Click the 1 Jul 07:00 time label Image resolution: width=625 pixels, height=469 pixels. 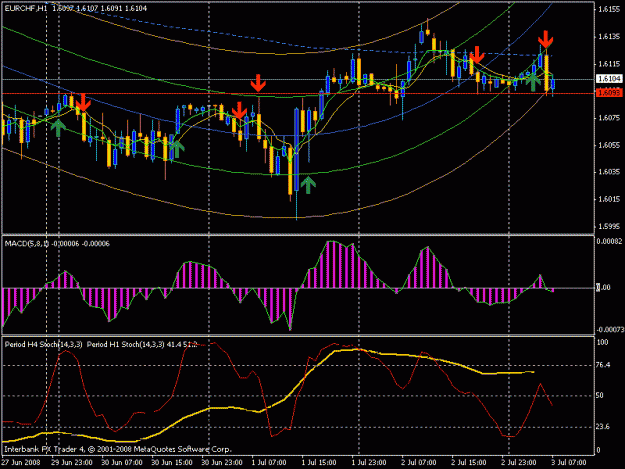click(x=269, y=462)
